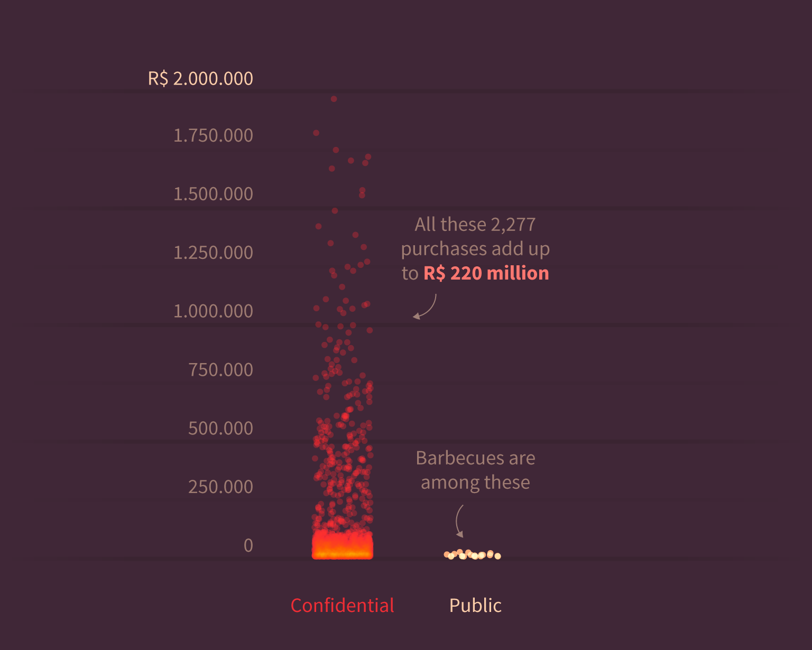The height and width of the screenshot is (650, 812).
Task: Click the curved arrow pointing to confidential dots
Action: [426, 307]
